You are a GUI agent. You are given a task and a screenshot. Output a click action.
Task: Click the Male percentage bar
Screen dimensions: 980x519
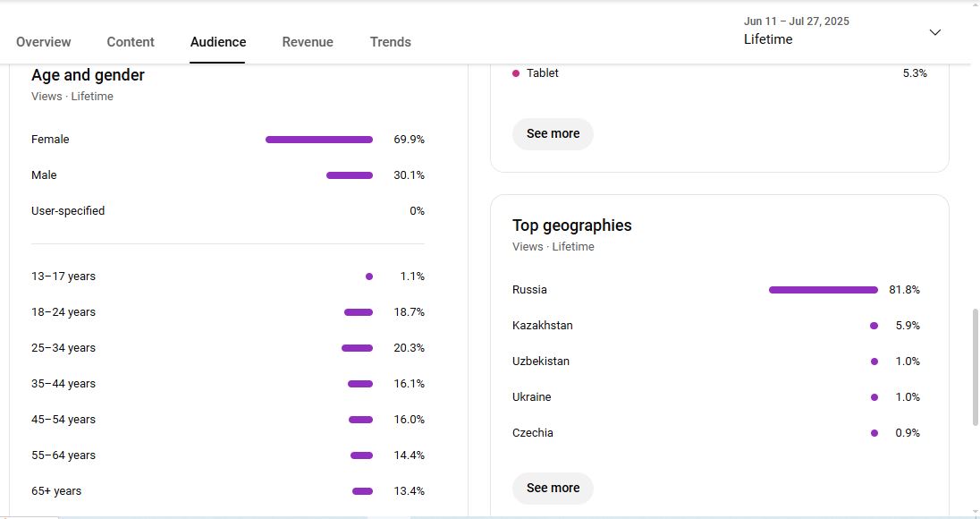(x=350, y=175)
